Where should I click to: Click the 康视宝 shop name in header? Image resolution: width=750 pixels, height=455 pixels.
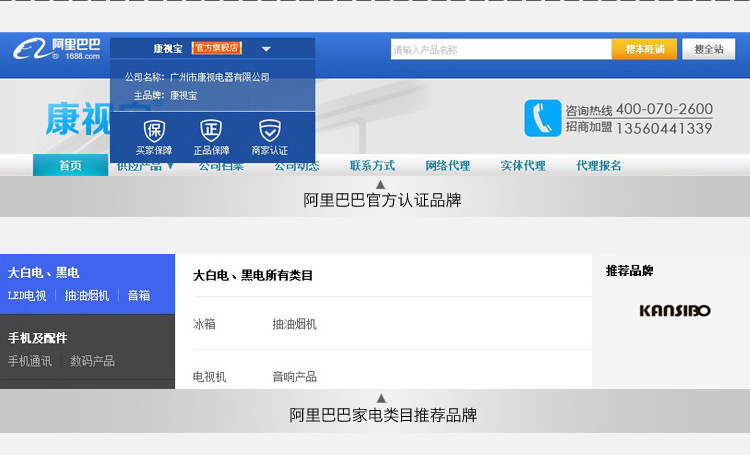[168, 49]
